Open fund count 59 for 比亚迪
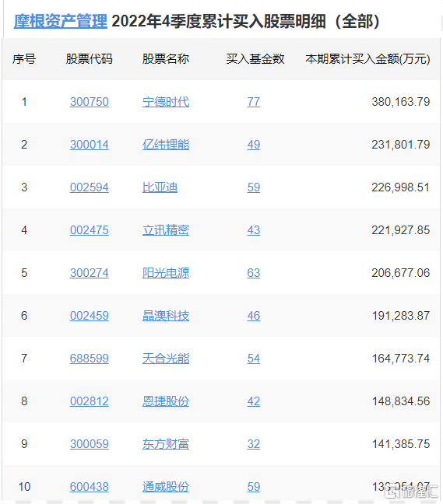 coord(254,187)
